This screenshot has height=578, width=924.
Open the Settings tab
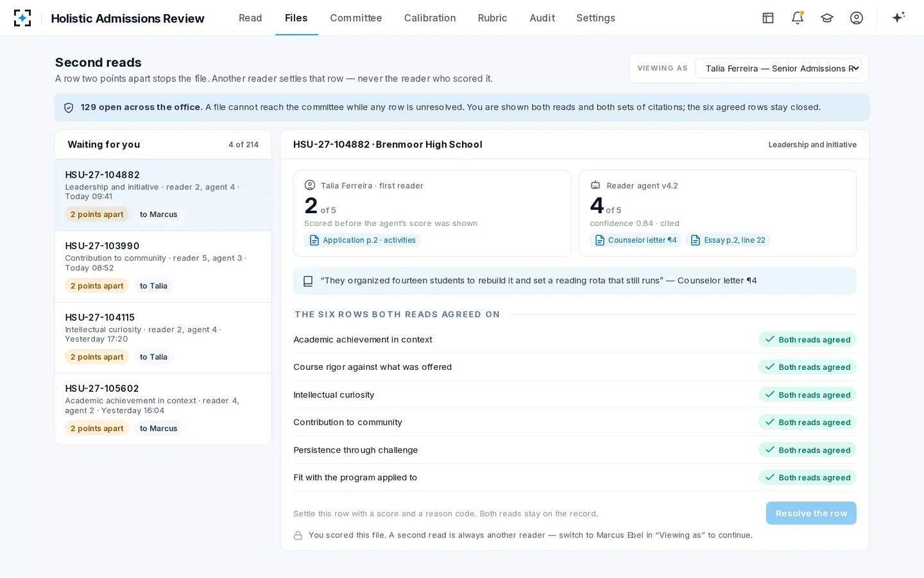pyautogui.click(x=595, y=18)
